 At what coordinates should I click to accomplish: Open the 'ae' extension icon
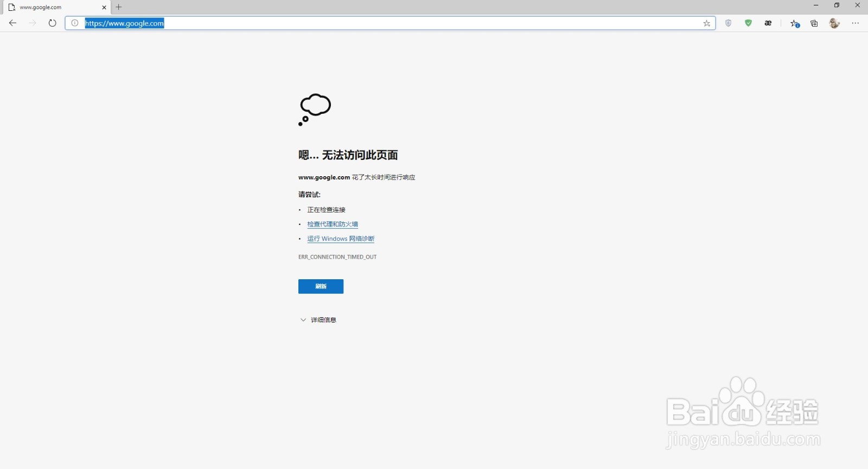tap(768, 23)
